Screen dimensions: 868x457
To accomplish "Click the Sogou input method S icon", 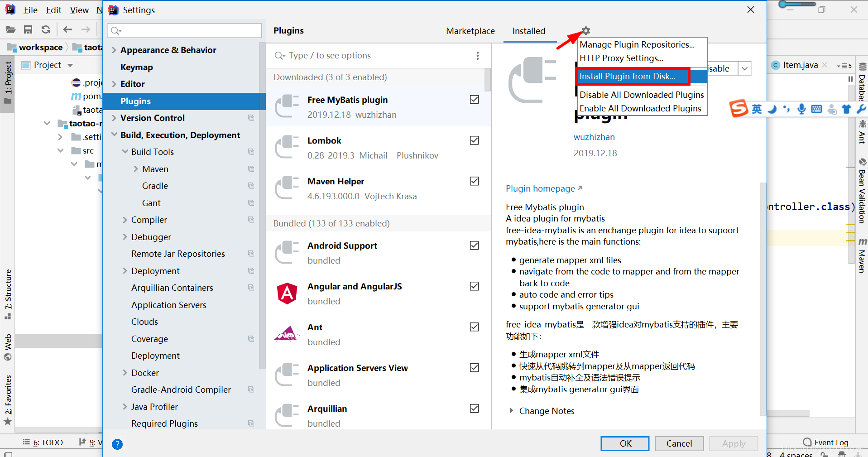I will [x=739, y=109].
